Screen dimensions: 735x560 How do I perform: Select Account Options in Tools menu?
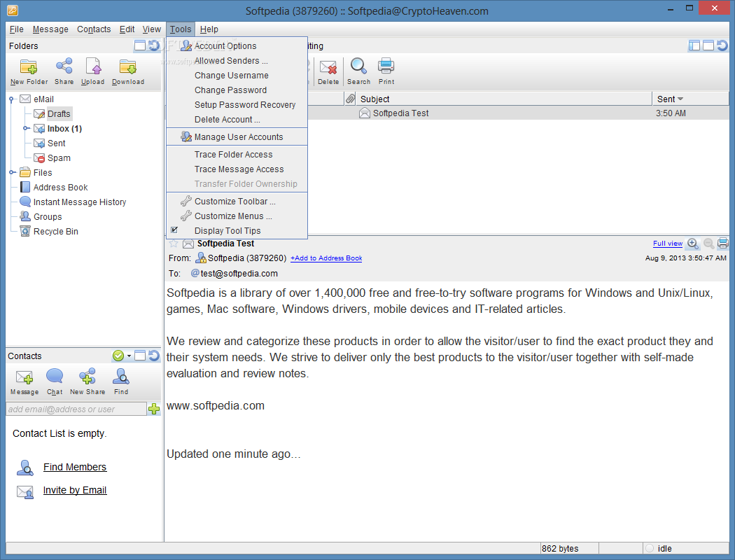tap(237, 46)
